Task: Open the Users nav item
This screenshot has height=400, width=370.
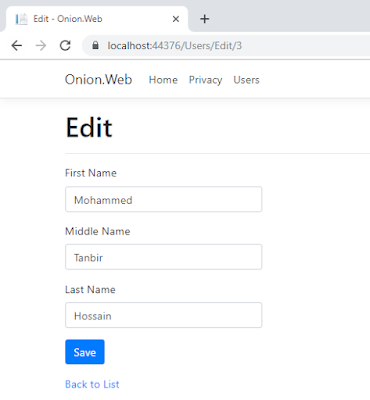Action: click(246, 80)
